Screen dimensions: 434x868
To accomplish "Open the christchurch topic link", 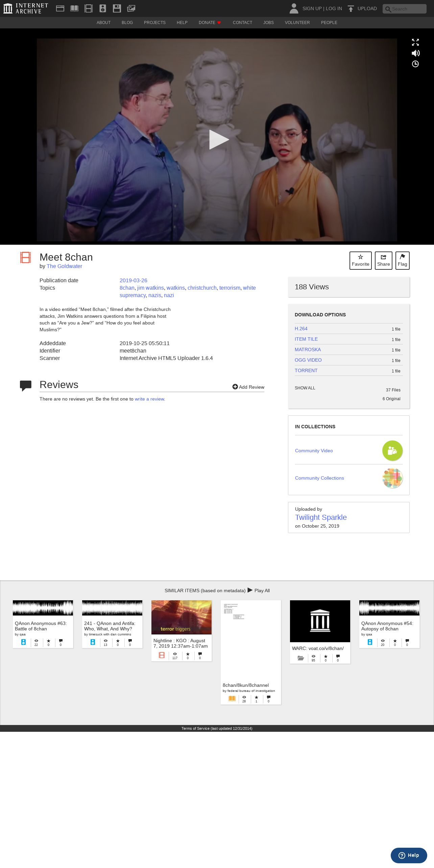I will [x=202, y=288].
